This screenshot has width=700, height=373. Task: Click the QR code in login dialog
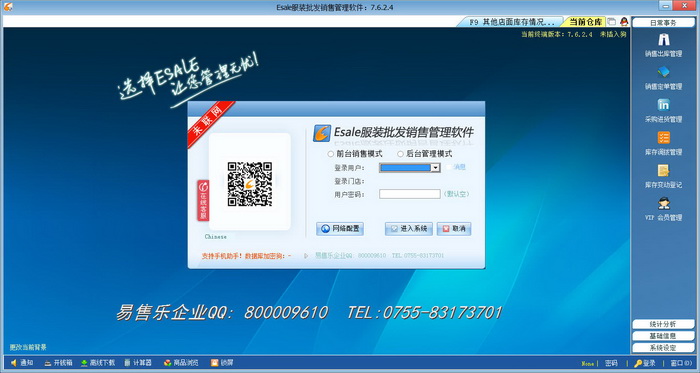coord(250,184)
